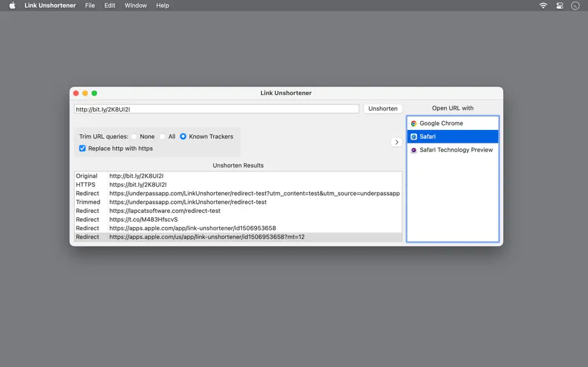This screenshot has width=588, height=367.
Task: Open the Edit menu
Action: (x=110, y=5)
